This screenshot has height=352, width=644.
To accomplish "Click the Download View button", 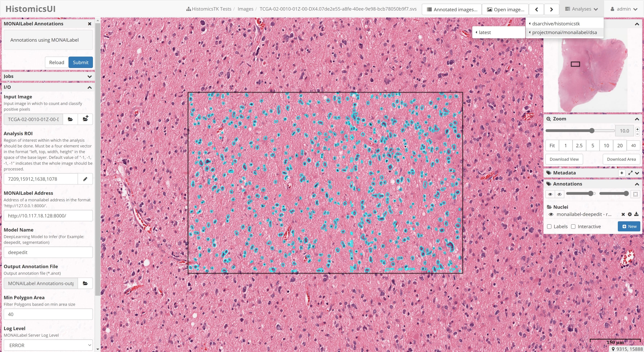I will tap(564, 159).
